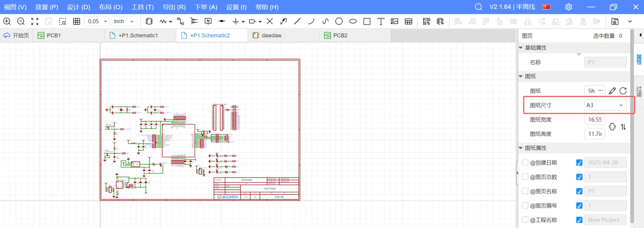Open the 放置 (P) menu

pos(47,7)
